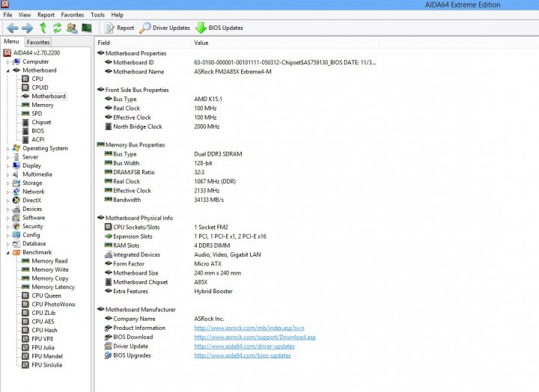Click the Back navigation arrow

click(x=13, y=28)
